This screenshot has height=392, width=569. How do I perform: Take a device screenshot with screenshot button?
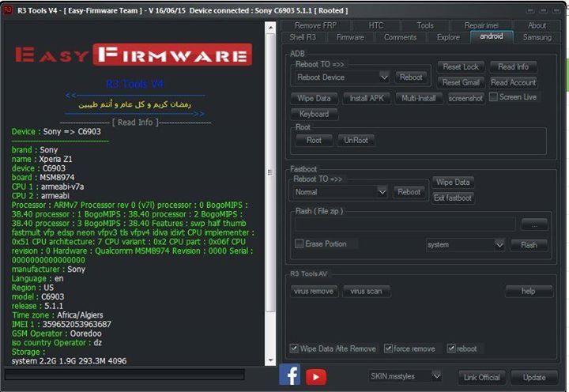[465, 98]
